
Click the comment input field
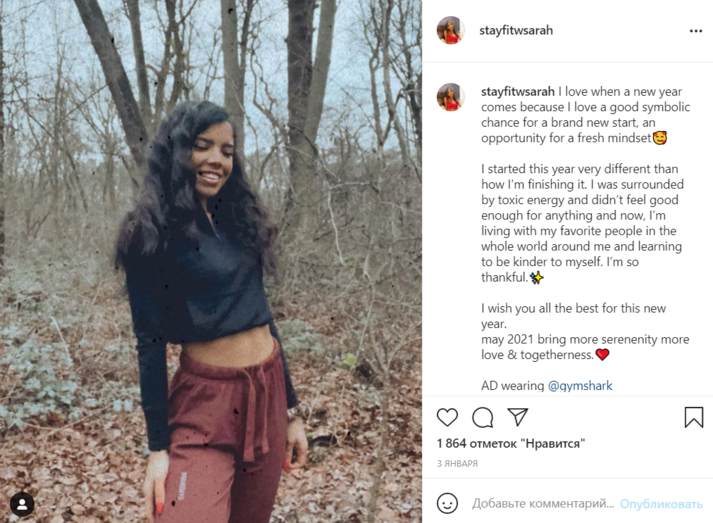pyautogui.click(x=542, y=504)
